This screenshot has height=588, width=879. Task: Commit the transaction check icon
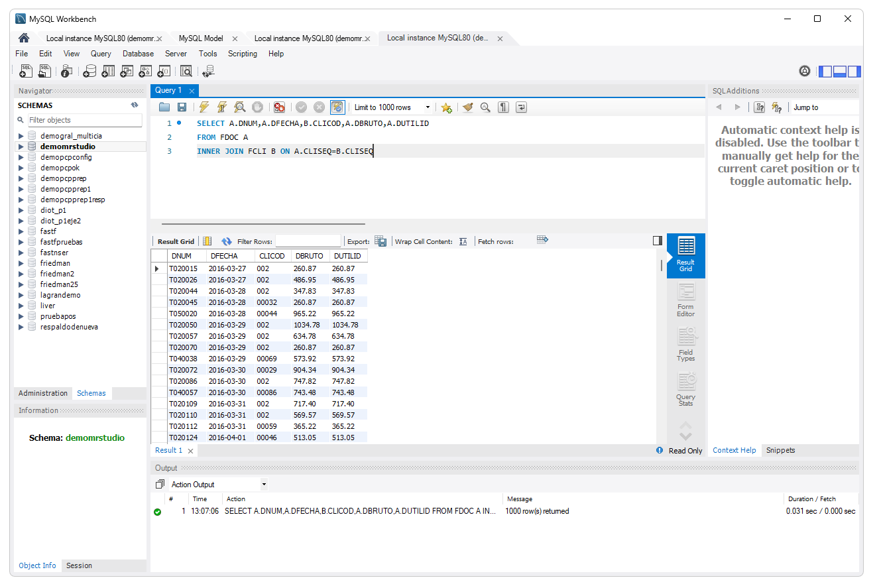301,107
